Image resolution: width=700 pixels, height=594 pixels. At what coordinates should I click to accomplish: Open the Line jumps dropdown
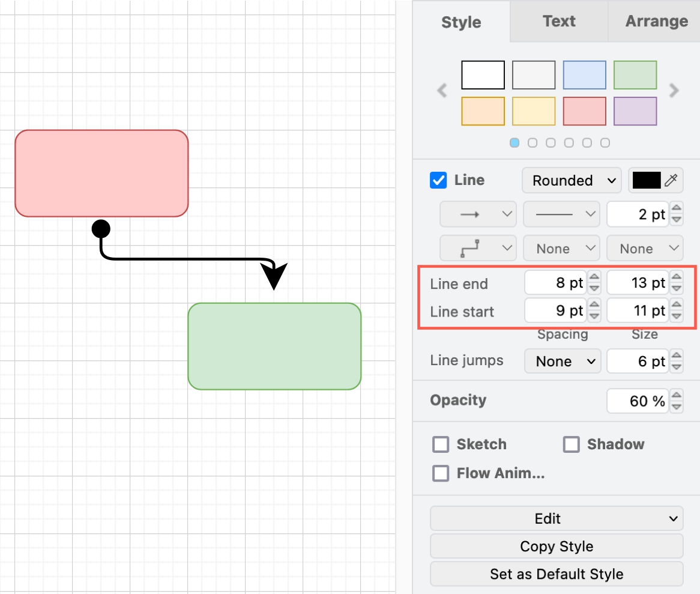click(x=563, y=361)
